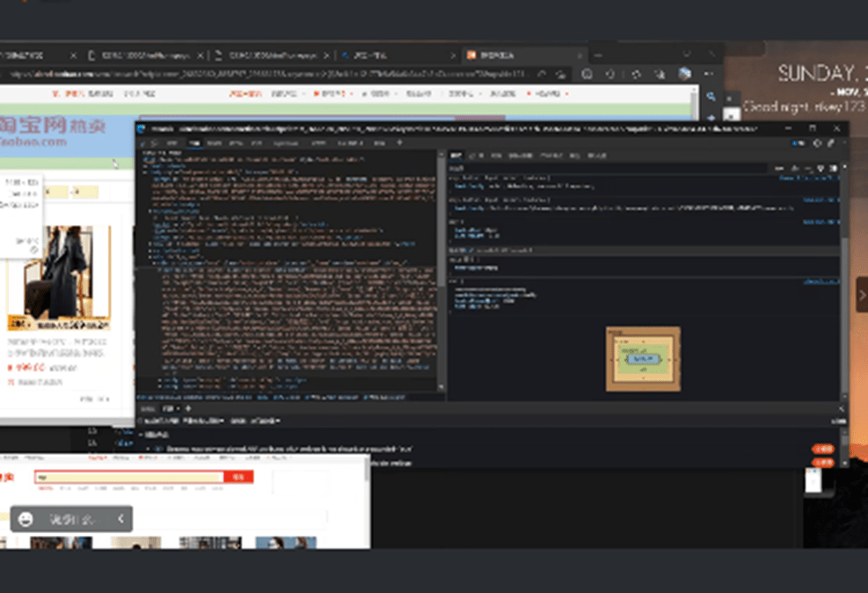Screen dimensions: 868x593
Task: Open the fourth product thumbnail in lower window
Action: (286, 542)
